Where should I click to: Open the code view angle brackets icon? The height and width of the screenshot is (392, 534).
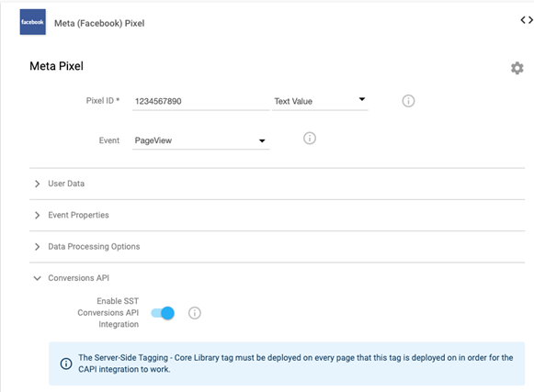[527, 20]
